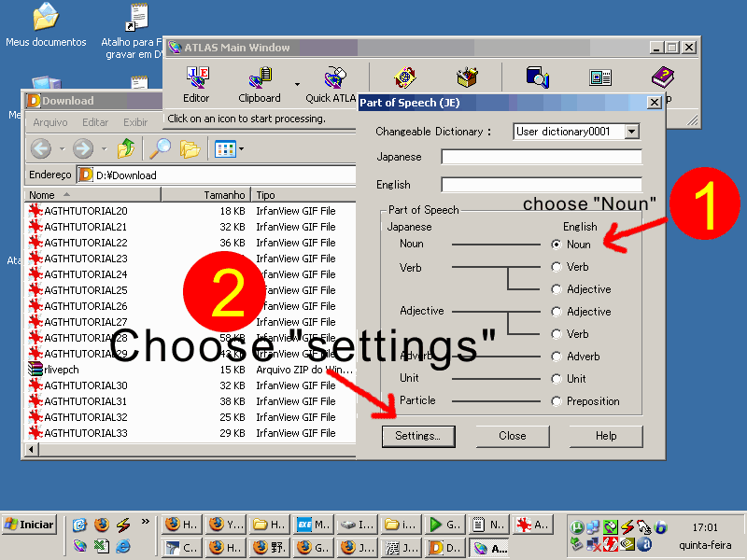Click the Endereço address bar D:¥Download
The image size is (747, 560).
(x=218, y=175)
